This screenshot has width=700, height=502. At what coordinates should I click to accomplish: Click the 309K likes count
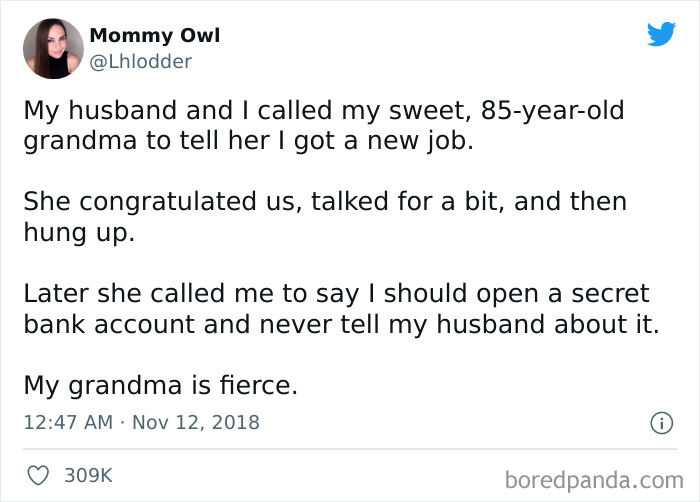click(88, 476)
